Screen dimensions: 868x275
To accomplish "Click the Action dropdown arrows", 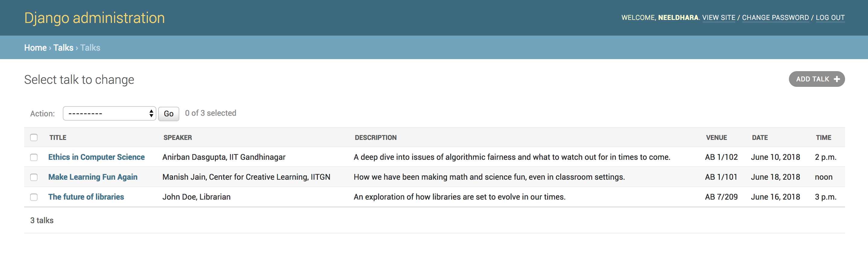I will (151, 113).
